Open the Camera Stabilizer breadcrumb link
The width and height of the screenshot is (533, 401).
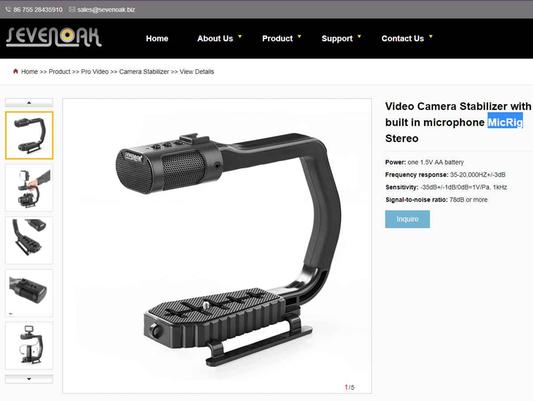pyautogui.click(x=144, y=72)
